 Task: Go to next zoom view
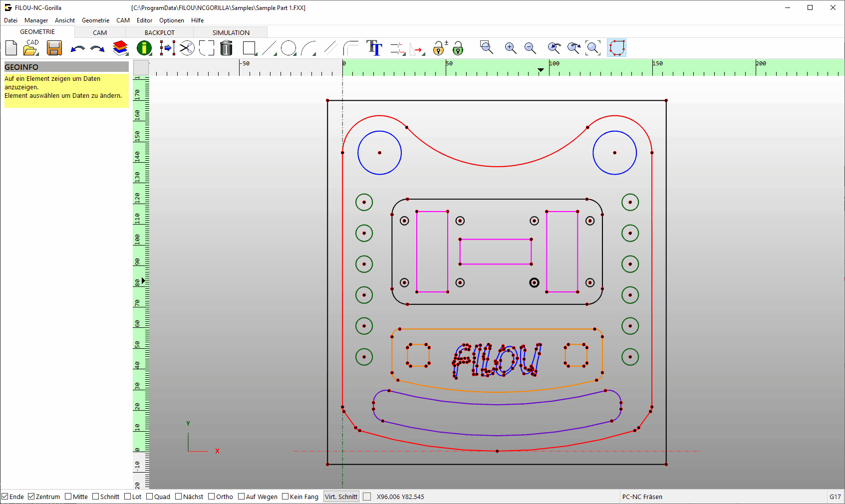[574, 48]
